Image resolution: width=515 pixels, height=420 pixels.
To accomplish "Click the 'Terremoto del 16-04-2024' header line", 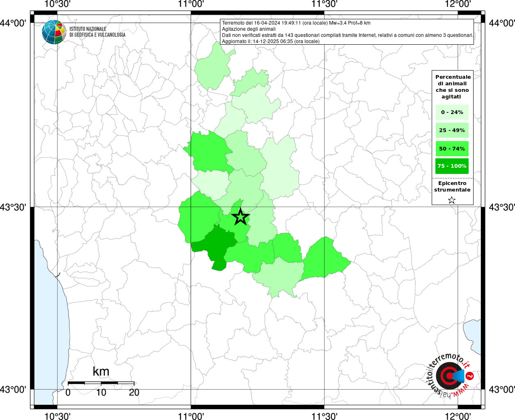I will 296,23.
